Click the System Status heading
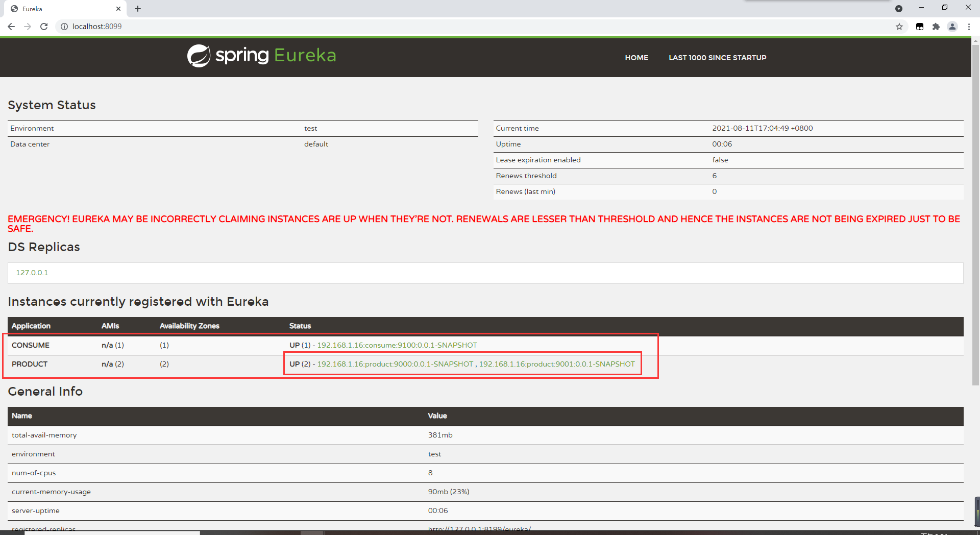This screenshot has height=535, width=980. point(52,105)
